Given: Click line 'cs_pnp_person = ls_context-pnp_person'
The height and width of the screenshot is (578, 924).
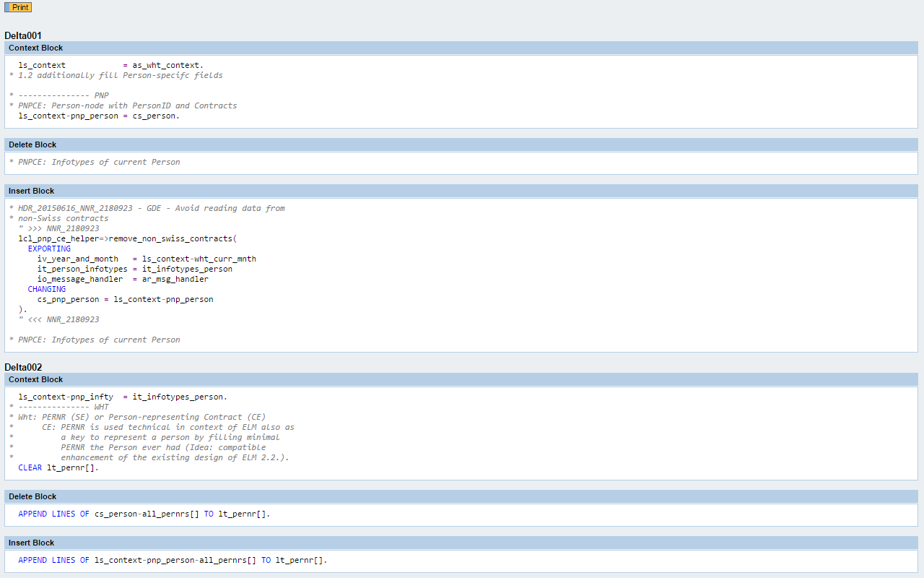Looking at the screenshot, I should 125,299.
